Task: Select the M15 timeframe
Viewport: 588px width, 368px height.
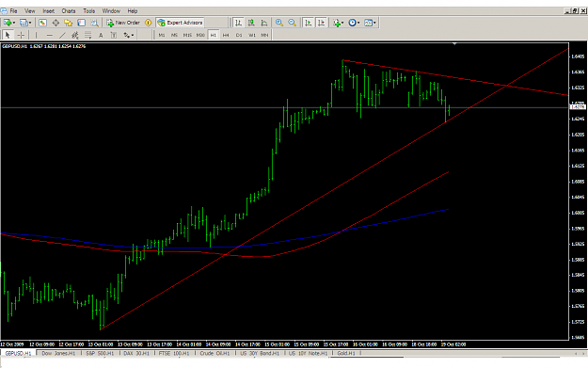Action: (x=187, y=35)
